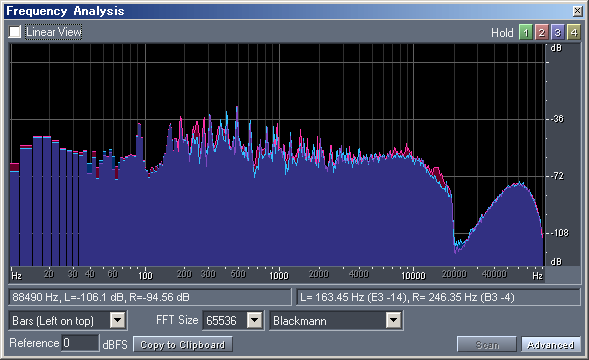Click the '500' Hz axis label
The width and height of the screenshot is (589, 360).
[238, 274]
